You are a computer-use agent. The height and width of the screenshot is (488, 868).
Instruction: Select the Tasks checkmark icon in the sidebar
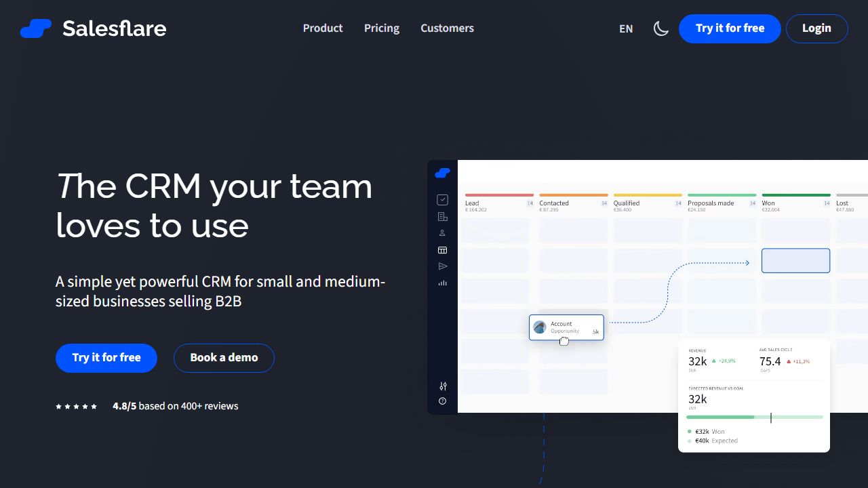pyautogui.click(x=442, y=199)
